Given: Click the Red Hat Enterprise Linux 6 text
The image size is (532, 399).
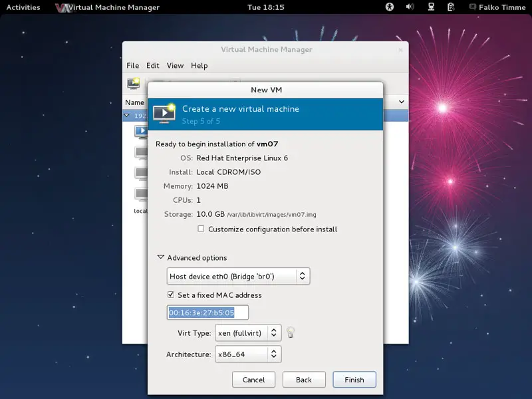Looking at the screenshot, I should pyautogui.click(x=242, y=158).
